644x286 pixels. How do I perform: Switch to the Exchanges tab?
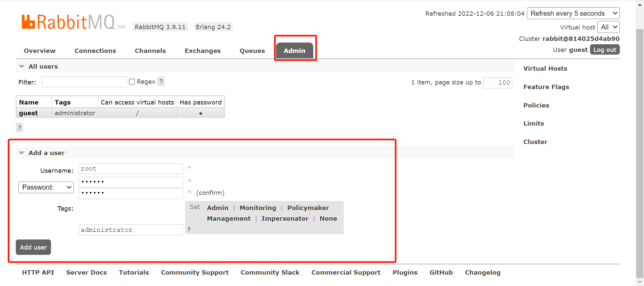click(x=203, y=51)
